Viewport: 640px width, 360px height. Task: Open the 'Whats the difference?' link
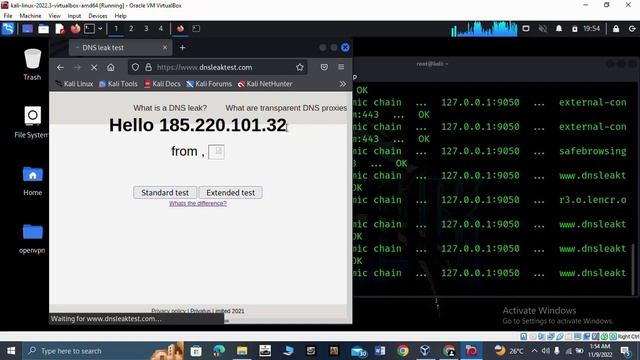coord(198,203)
